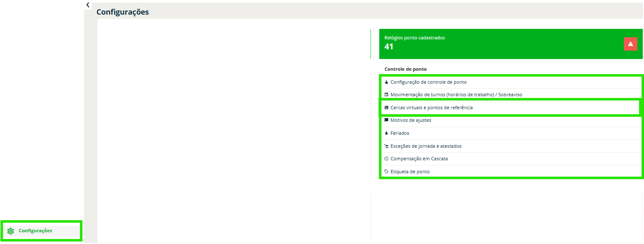Image resolution: width=644 pixels, height=244 pixels.
Task: Select the Feriados entry
Action: (x=400, y=133)
